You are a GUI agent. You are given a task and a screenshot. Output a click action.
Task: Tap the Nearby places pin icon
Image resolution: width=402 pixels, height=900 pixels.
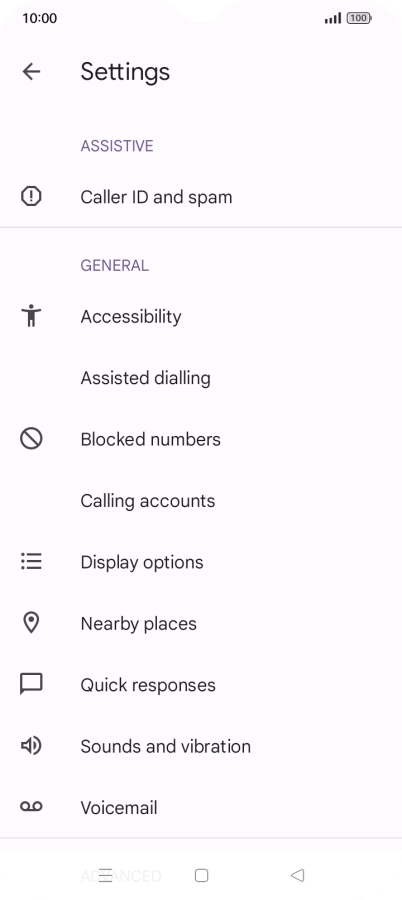(31, 623)
